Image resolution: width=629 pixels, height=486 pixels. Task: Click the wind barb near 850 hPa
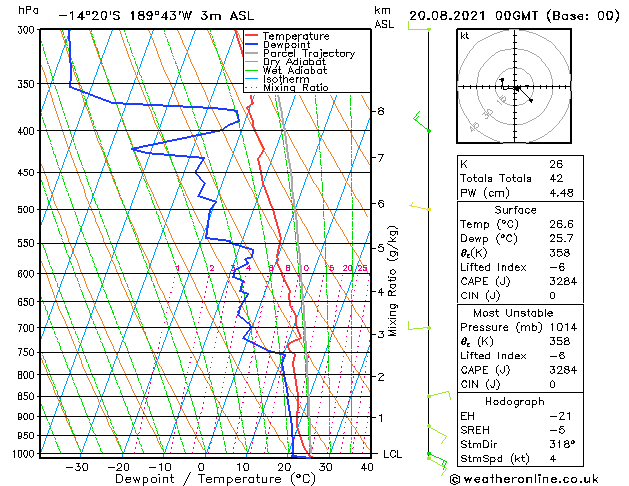coord(439,395)
